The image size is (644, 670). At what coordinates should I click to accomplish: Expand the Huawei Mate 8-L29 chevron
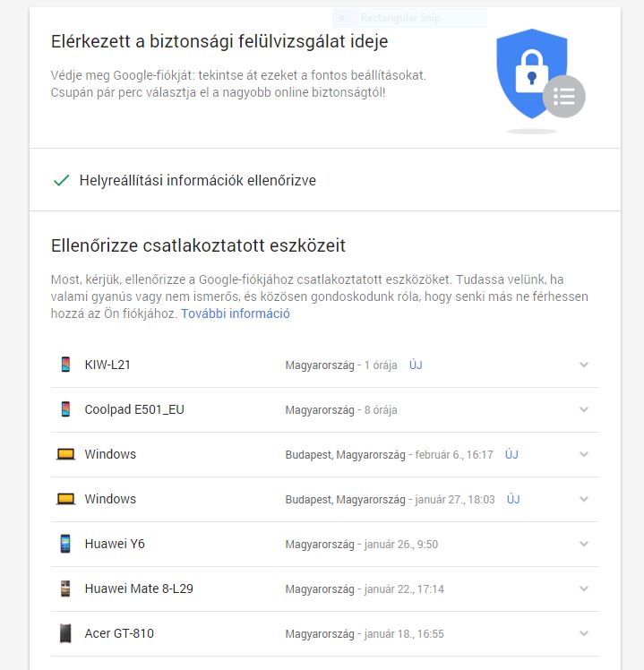584,588
